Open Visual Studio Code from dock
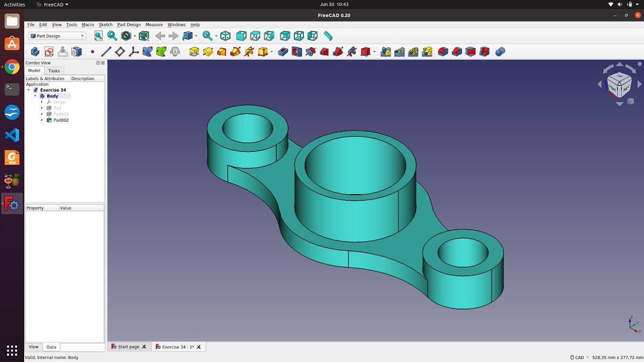The height and width of the screenshot is (362, 644). pyautogui.click(x=12, y=135)
